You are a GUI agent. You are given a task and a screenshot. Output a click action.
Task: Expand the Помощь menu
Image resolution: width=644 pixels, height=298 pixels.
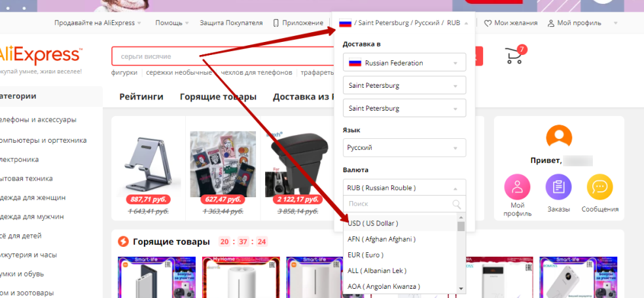point(172,23)
